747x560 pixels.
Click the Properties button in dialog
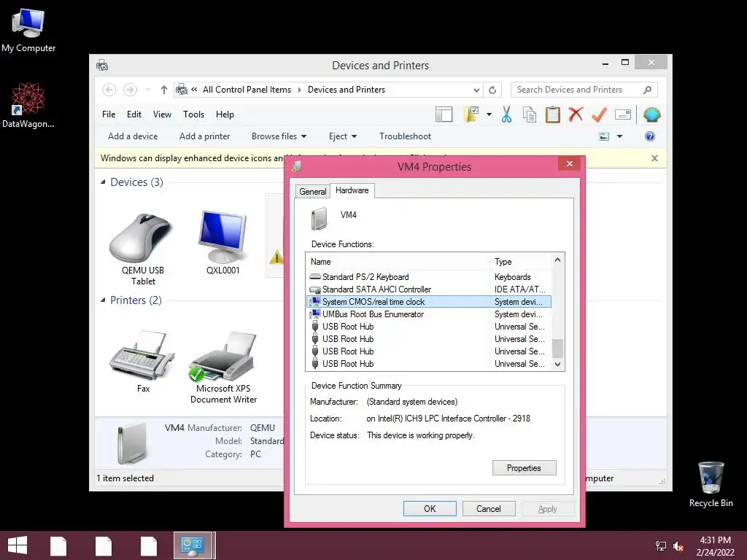coord(524,467)
